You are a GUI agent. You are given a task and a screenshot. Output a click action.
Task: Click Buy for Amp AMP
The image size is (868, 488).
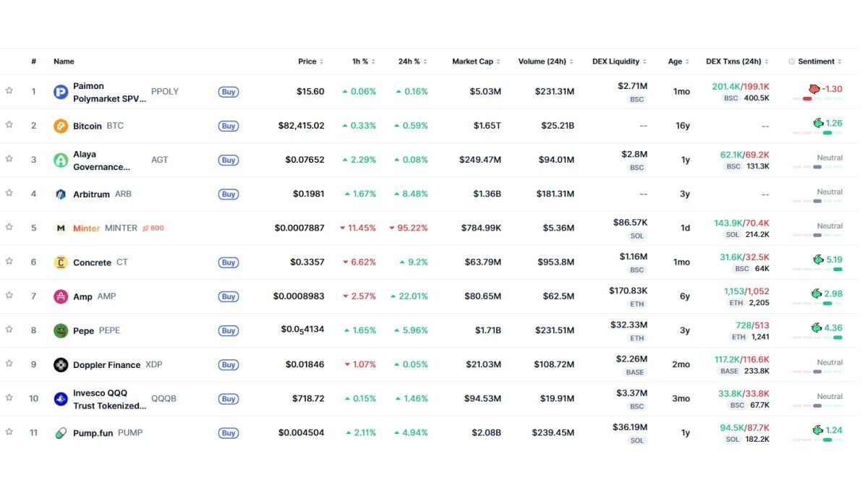(x=229, y=296)
